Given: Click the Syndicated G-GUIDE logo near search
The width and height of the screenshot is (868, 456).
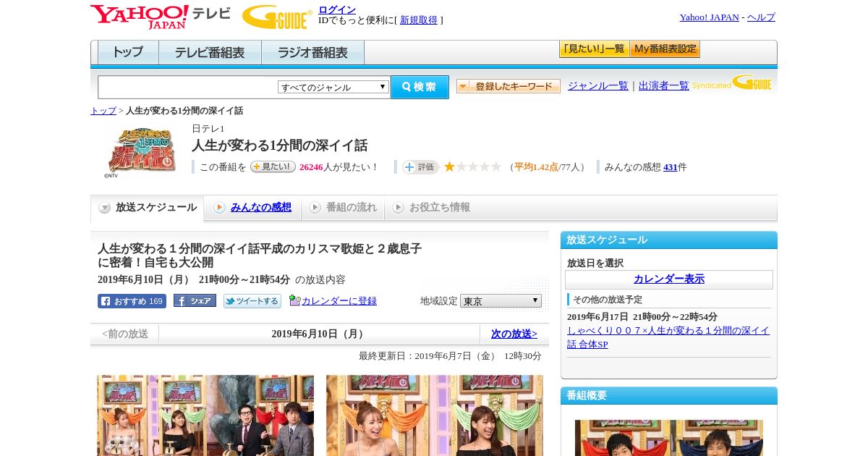Looking at the screenshot, I should point(732,83).
